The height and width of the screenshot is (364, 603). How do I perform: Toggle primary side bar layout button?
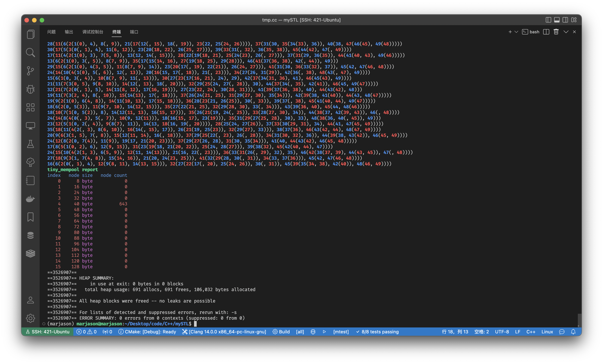pyautogui.click(x=548, y=20)
